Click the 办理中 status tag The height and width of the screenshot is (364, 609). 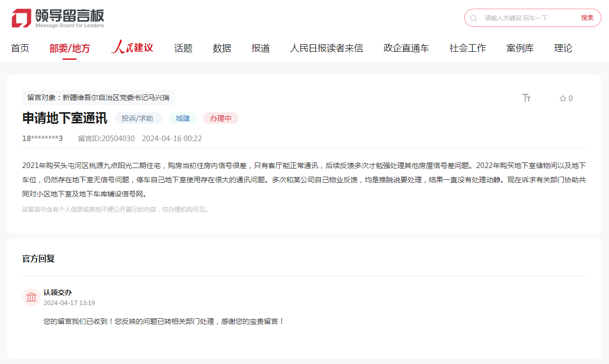click(221, 118)
